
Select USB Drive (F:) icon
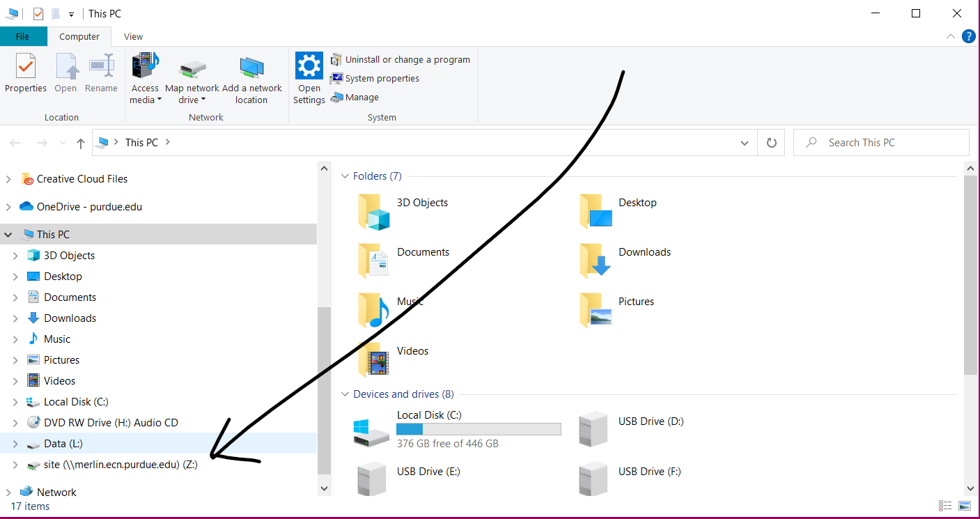coord(595,479)
